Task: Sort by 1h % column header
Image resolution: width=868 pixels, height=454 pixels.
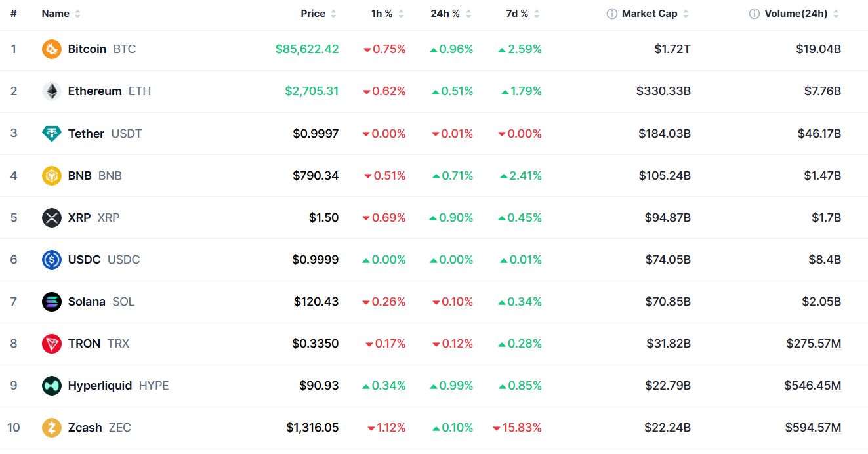Action: 388,14
